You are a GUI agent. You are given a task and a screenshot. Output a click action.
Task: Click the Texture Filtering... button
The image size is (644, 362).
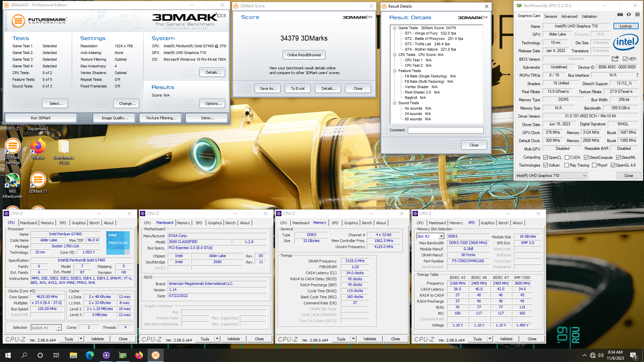[161, 118]
